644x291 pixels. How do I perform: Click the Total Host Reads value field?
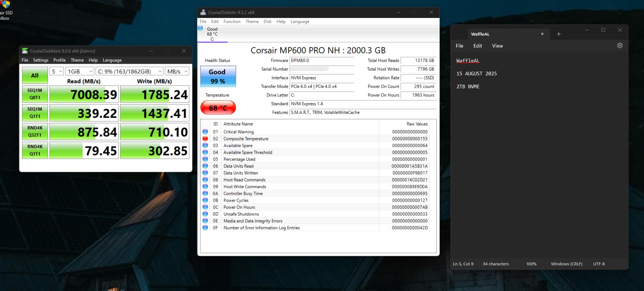click(418, 61)
